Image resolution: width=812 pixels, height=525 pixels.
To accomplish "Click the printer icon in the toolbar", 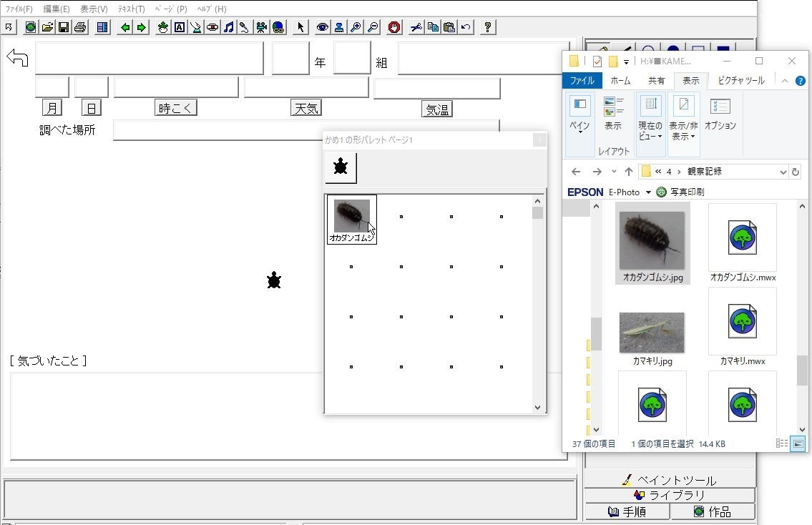I will (80, 27).
